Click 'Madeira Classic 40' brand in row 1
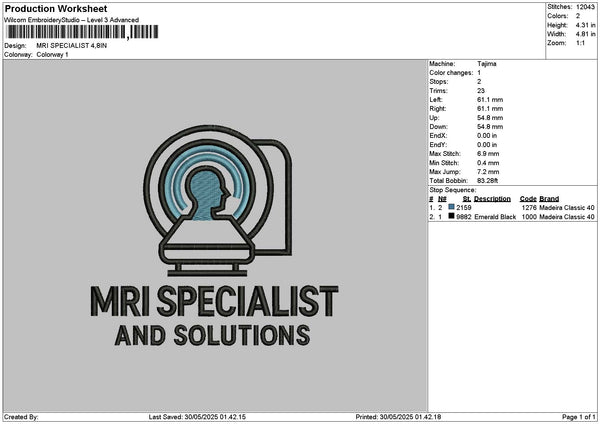Image resolution: width=600 pixels, height=424 pixels. (x=567, y=208)
